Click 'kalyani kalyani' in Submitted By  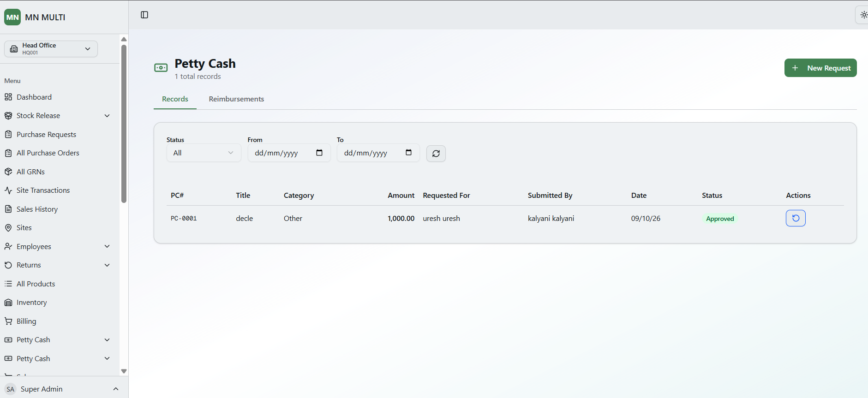click(x=551, y=219)
